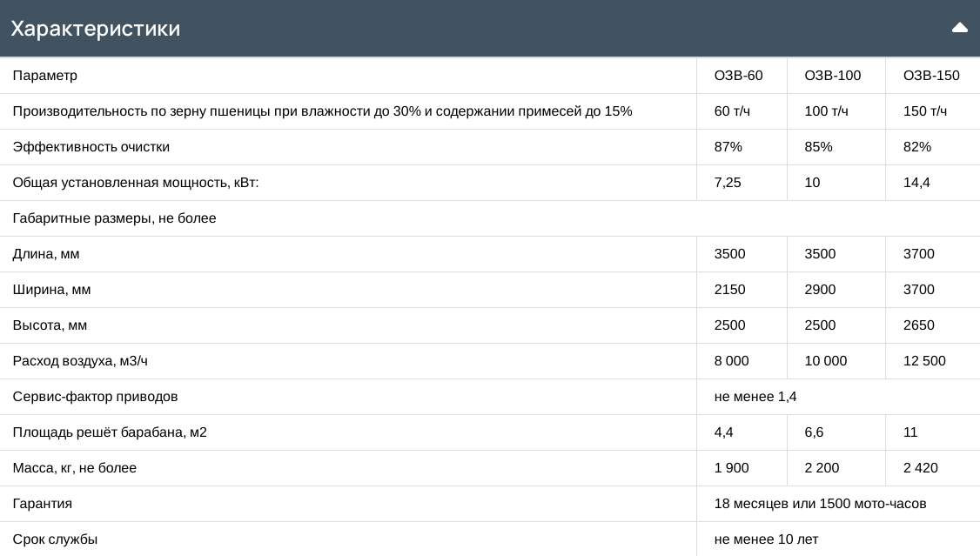Select the Общая установленная мощность label

pos(136,183)
